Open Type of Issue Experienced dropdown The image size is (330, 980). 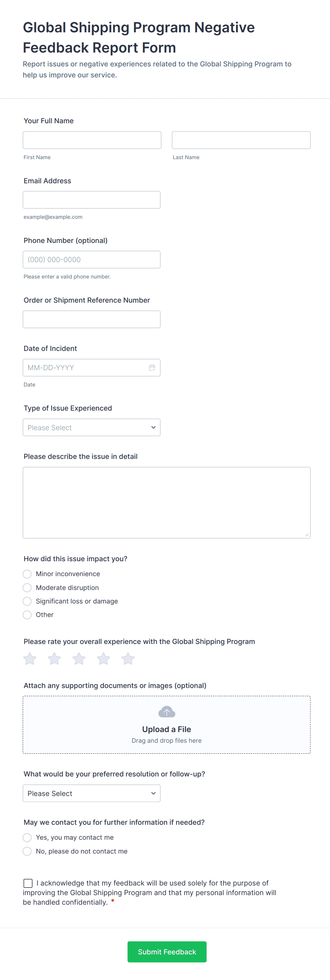coord(92,428)
